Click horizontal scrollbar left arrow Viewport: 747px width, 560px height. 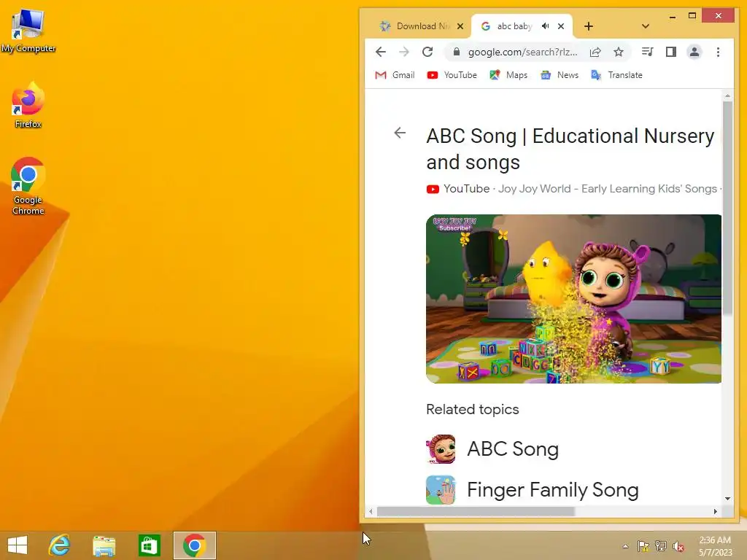(x=371, y=511)
